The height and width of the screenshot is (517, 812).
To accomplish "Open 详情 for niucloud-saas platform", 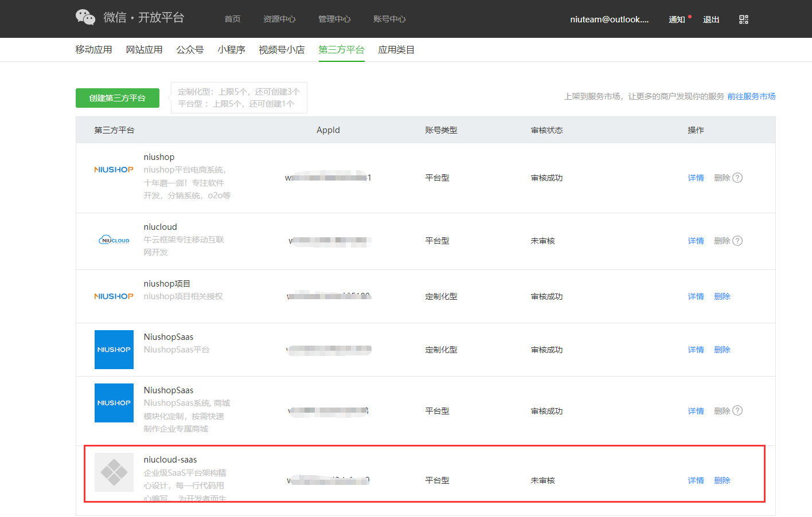I will [696, 480].
